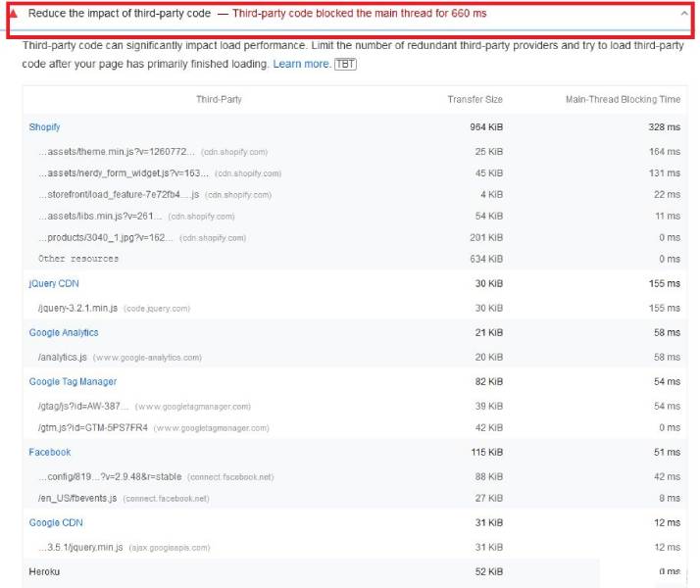Click the gtm.js GTM-5PS7FR4 resource URL

93,427
